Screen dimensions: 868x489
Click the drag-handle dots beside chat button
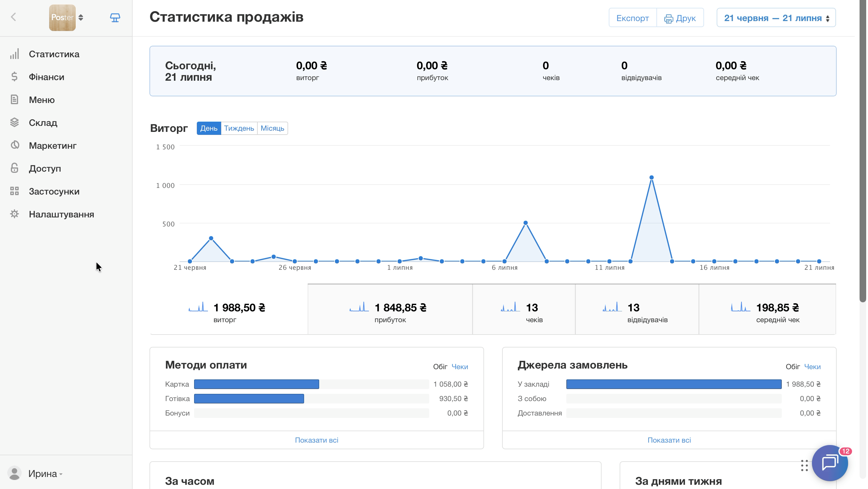[x=804, y=466]
